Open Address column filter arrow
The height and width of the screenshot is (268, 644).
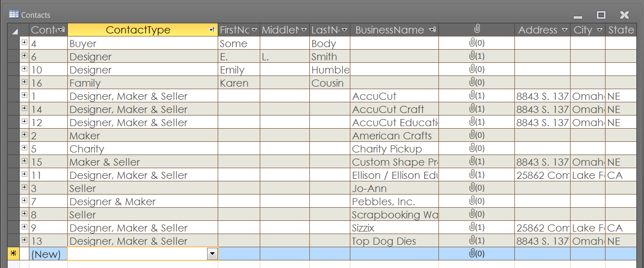click(x=565, y=30)
